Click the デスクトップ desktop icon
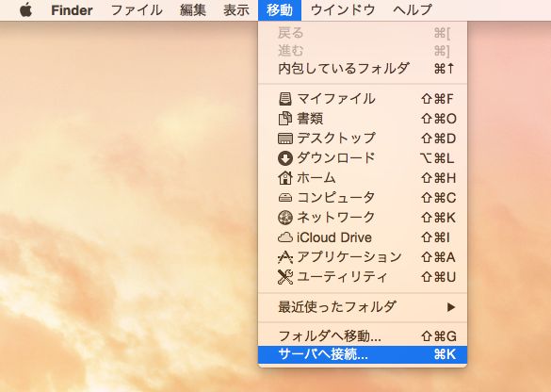The height and width of the screenshot is (392, 551). click(x=285, y=139)
